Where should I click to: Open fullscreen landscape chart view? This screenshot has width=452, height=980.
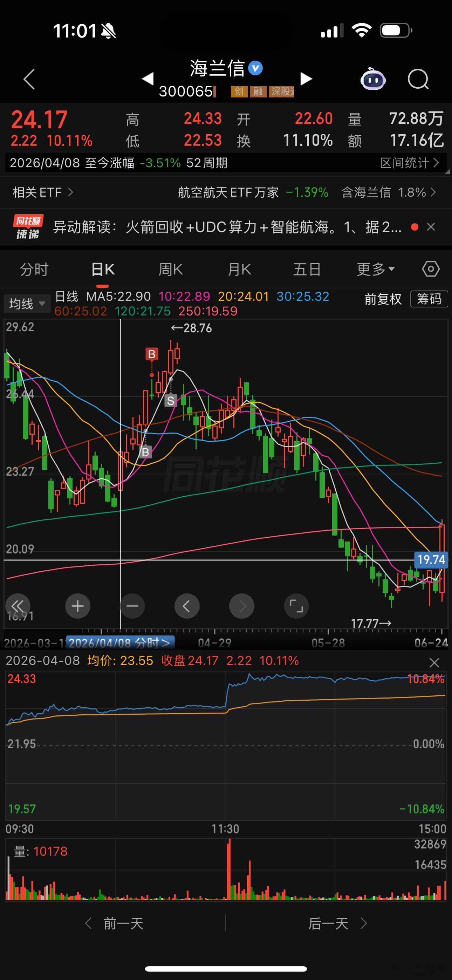click(x=296, y=606)
